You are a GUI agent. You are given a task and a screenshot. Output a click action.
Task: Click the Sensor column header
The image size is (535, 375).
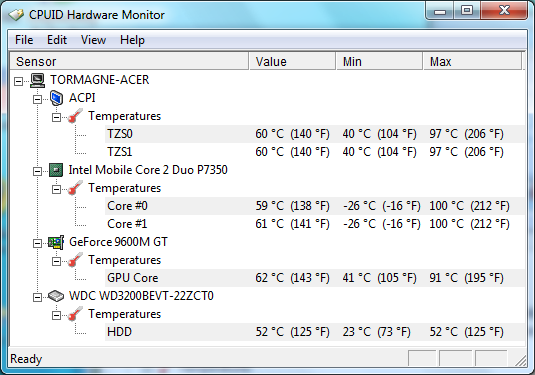[129, 62]
